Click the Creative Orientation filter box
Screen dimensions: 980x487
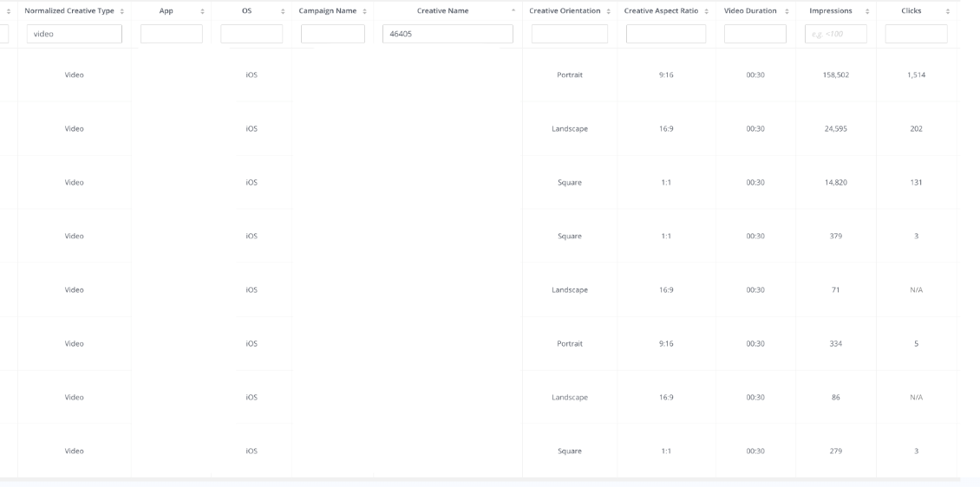[x=570, y=34]
